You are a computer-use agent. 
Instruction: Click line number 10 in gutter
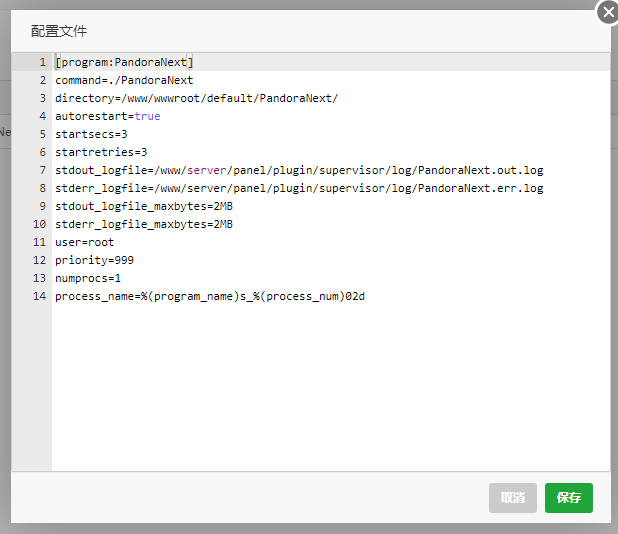click(x=39, y=224)
